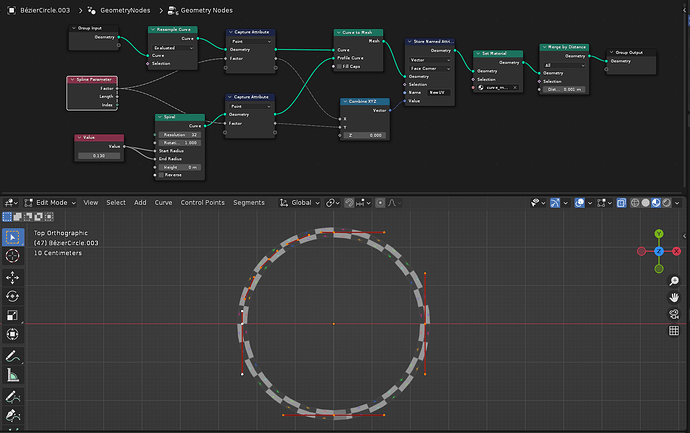Click the green Y axis gizmo ball
This screenshot has width=690, height=433.
(x=659, y=234)
